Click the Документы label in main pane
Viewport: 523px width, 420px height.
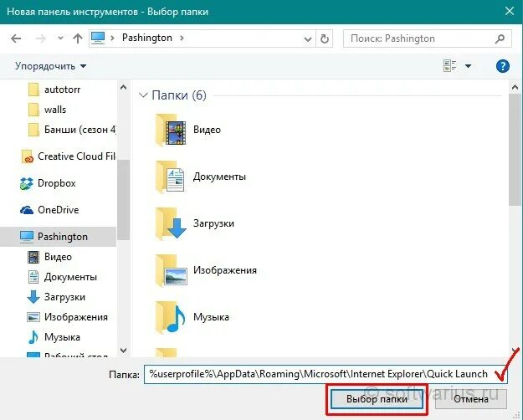pyautogui.click(x=219, y=177)
